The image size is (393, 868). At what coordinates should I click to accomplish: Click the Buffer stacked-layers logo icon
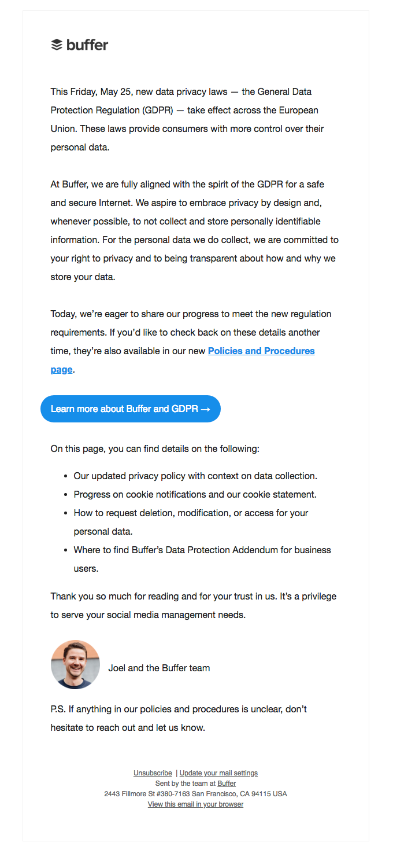click(x=57, y=44)
